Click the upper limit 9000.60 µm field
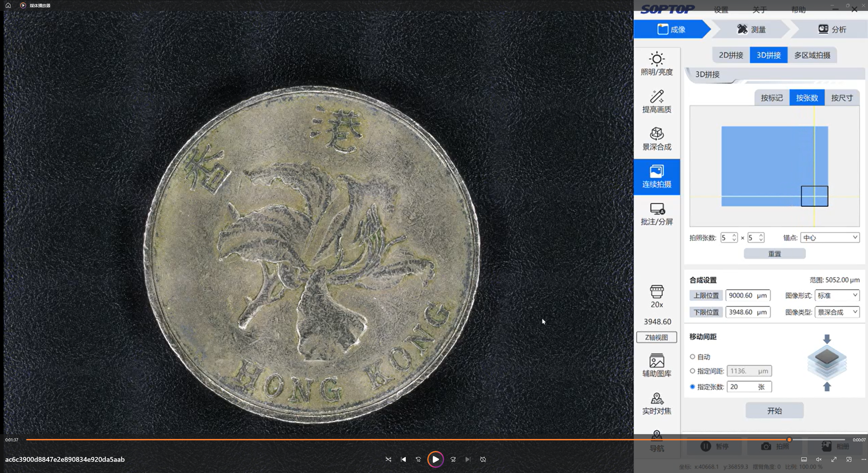The image size is (868, 473). (x=748, y=295)
